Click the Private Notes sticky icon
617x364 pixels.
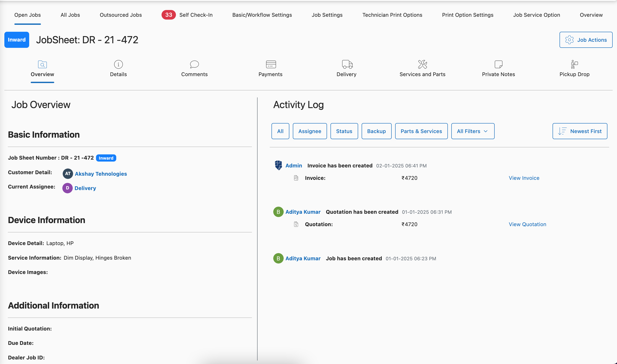click(498, 64)
